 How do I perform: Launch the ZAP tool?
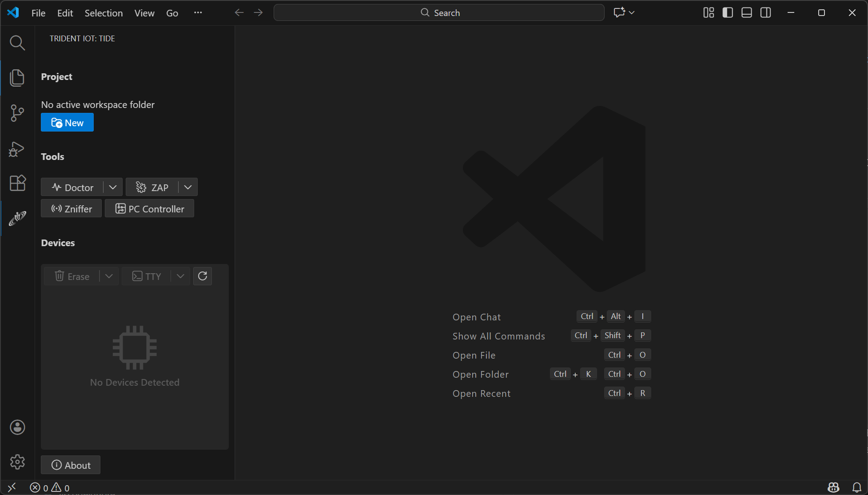[152, 187]
